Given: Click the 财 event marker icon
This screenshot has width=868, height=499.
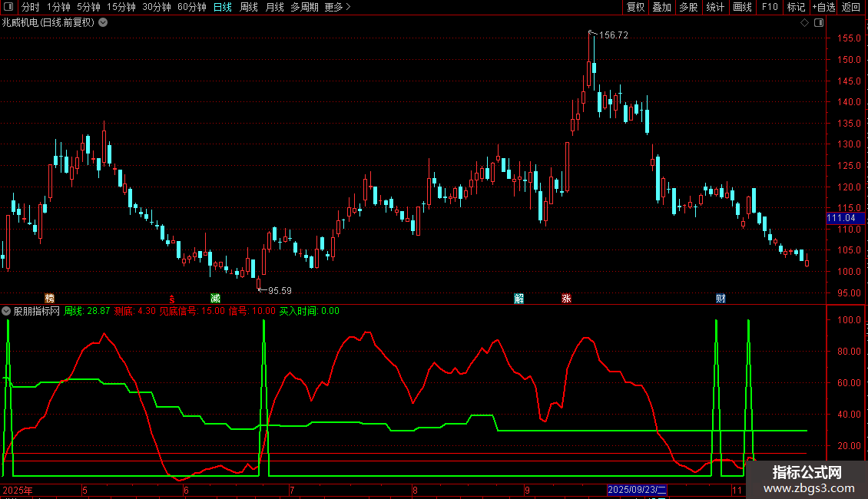Looking at the screenshot, I should [x=721, y=298].
